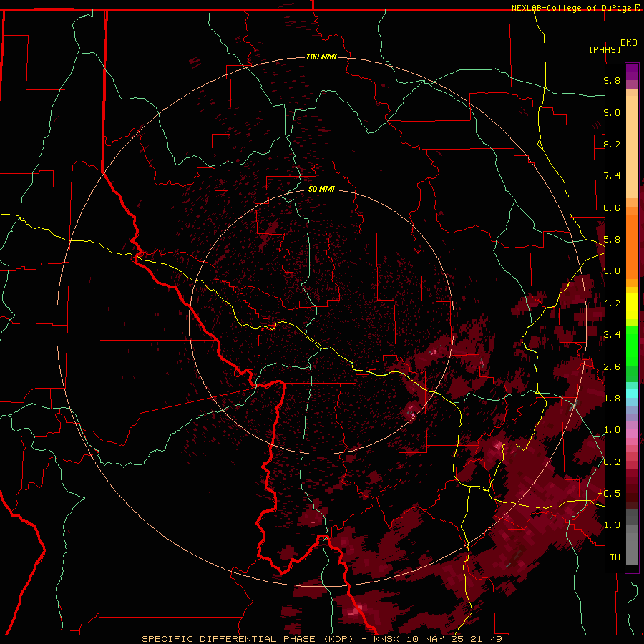Click the 8.2 scale value
The width and height of the screenshot is (644, 644).
click(612, 144)
